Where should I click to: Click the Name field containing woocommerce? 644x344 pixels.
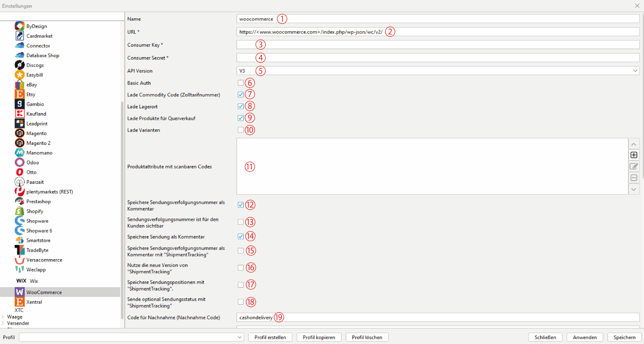pyautogui.click(x=438, y=19)
